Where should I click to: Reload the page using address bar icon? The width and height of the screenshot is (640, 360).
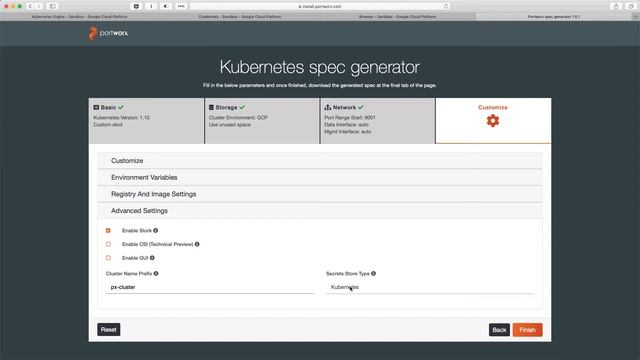point(446,6)
